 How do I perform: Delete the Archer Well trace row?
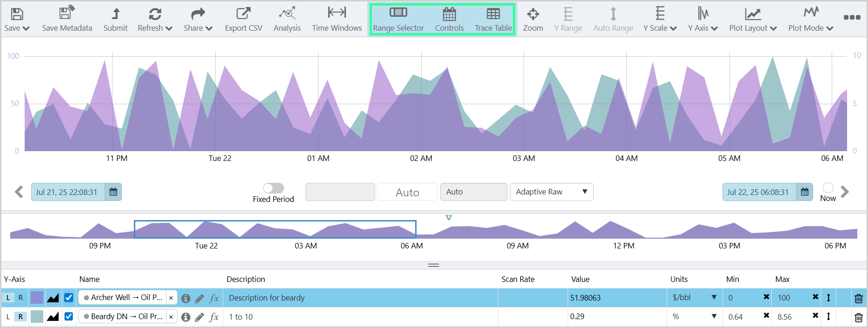click(858, 298)
